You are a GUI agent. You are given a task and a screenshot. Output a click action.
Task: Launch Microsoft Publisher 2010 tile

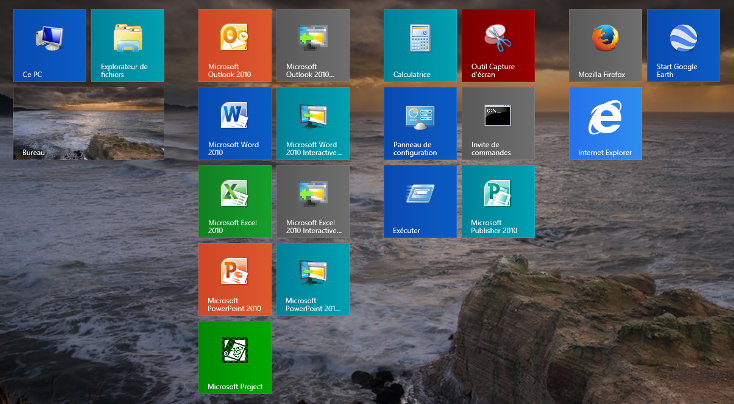coord(499,201)
